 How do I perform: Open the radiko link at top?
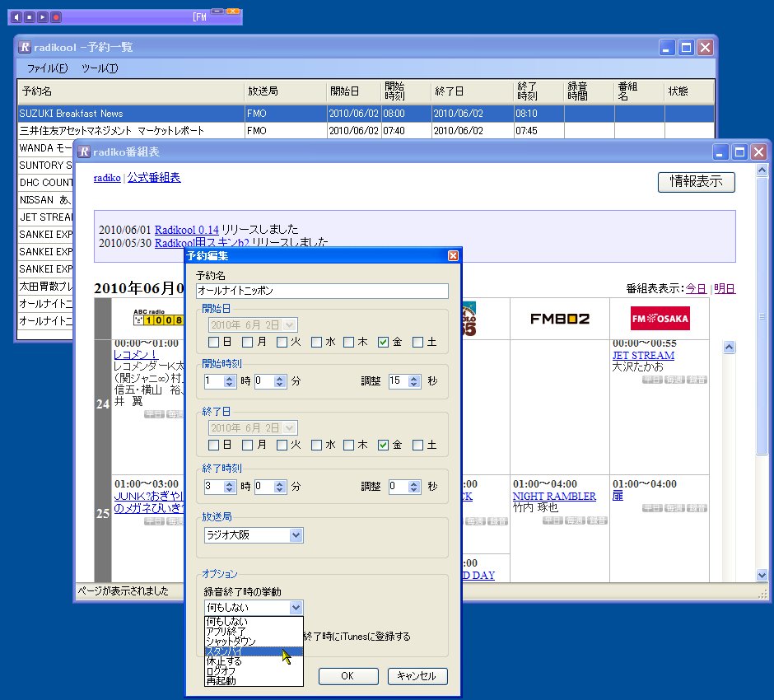point(107,178)
